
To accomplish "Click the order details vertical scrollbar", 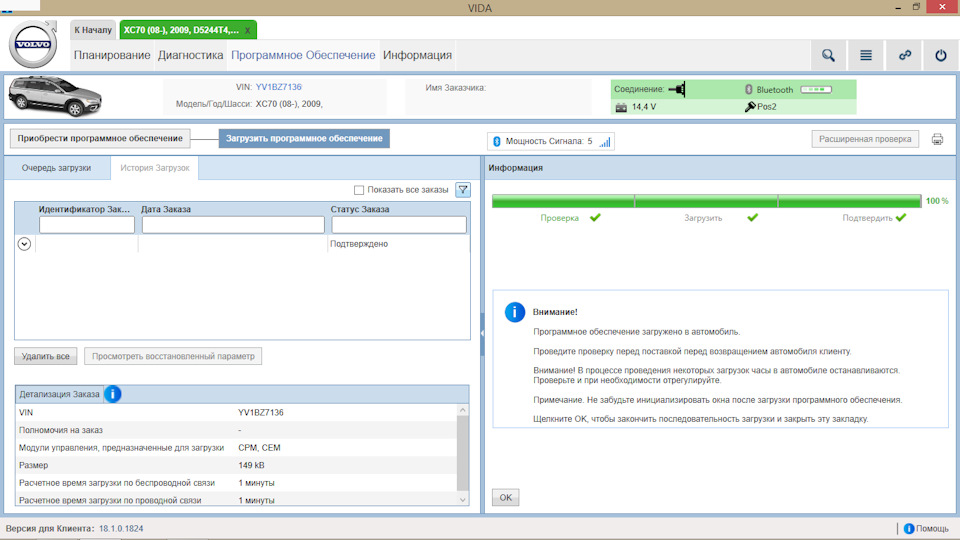I will tap(463, 454).
